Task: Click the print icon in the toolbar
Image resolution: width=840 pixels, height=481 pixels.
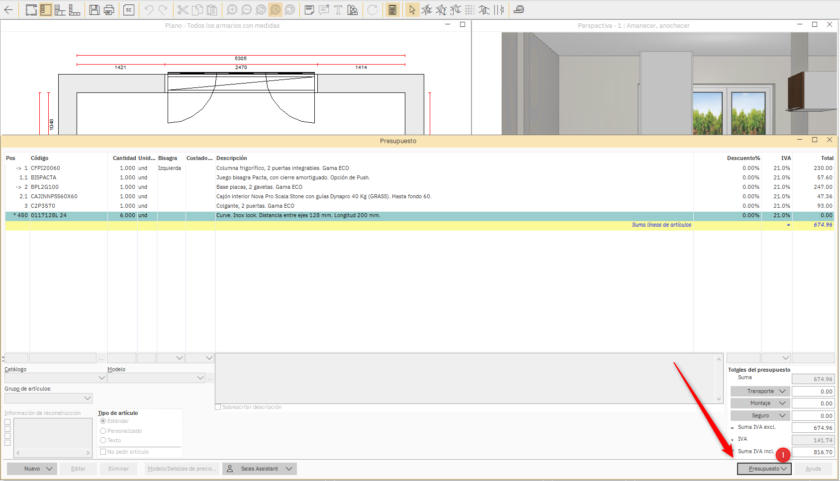Action: pyautogui.click(x=109, y=10)
